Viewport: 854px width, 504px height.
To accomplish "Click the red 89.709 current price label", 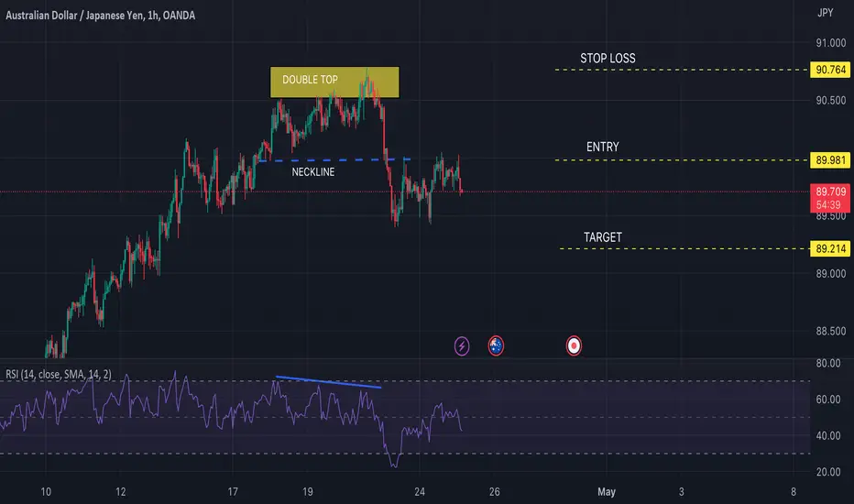I will tap(830, 192).
